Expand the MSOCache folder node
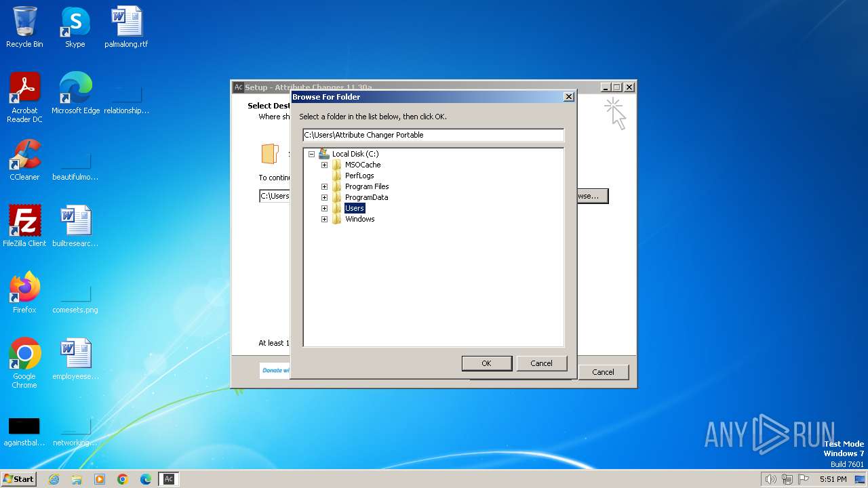 coord(324,165)
